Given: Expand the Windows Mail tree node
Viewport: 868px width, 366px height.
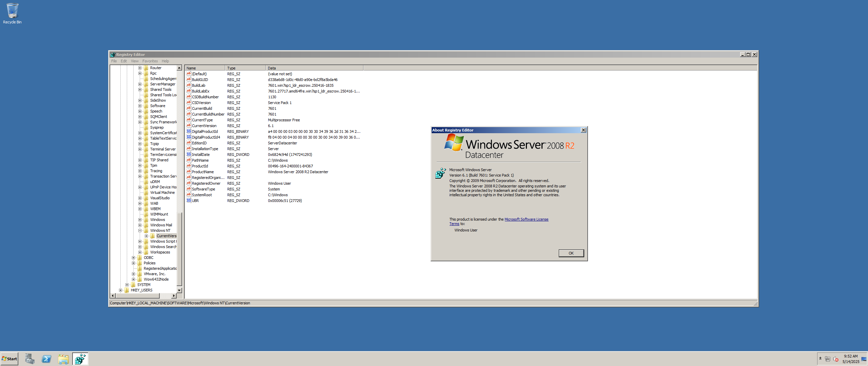Looking at the screenshot, I should click(x=140, y=225).
